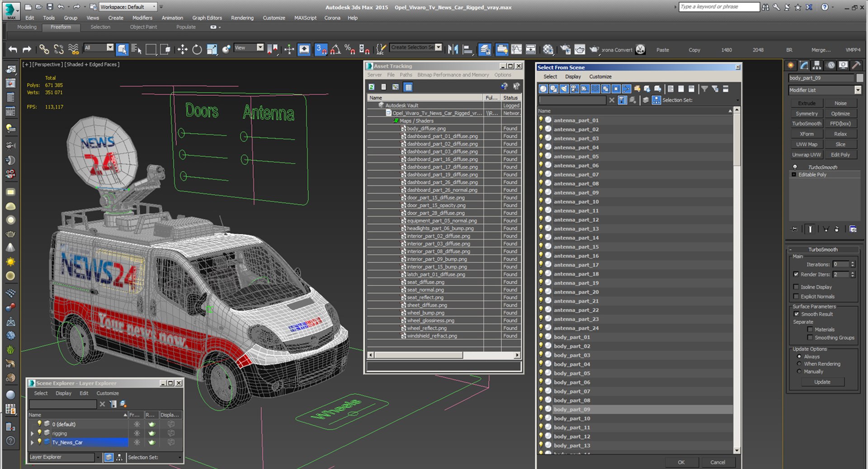Click the teapot icon in left sidebar
This screenshot has height=469, width=868.
click(10, 234)
